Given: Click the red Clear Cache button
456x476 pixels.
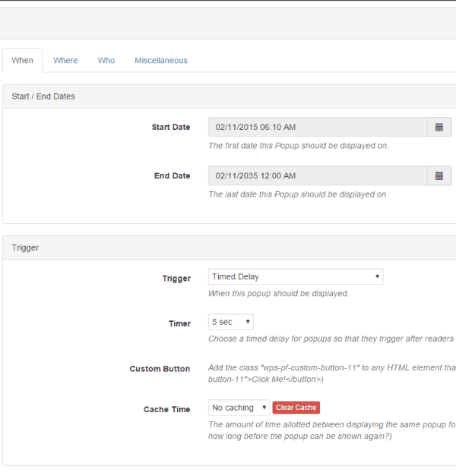Looking at the screenshot, I should (296, 408).
